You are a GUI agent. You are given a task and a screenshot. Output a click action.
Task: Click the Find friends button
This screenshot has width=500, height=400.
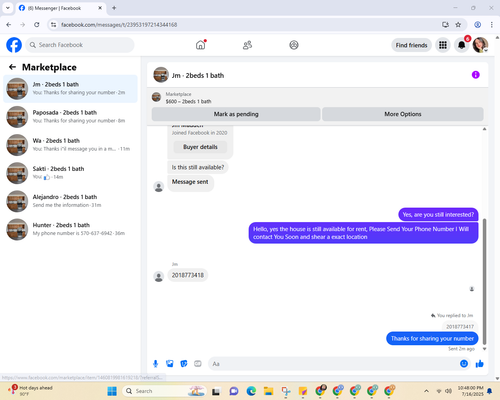click(411, 45)
